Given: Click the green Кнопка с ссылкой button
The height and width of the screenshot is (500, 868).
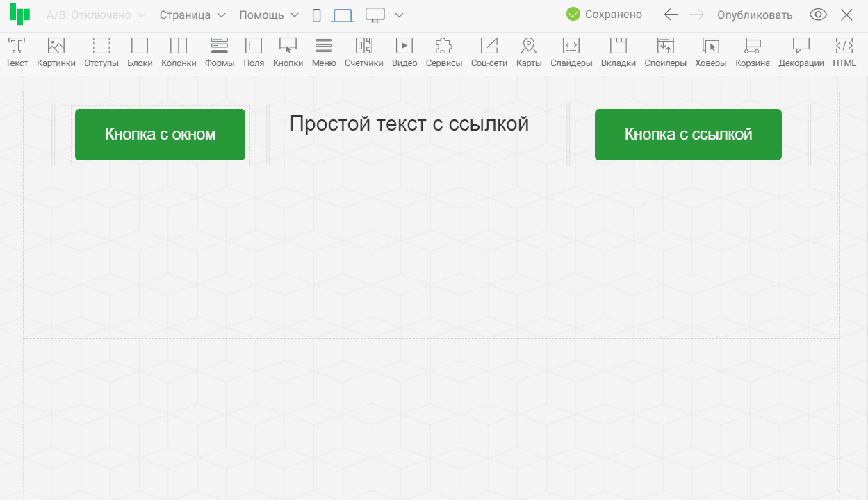Looking at the screenshot, I should tap(688, 135).
